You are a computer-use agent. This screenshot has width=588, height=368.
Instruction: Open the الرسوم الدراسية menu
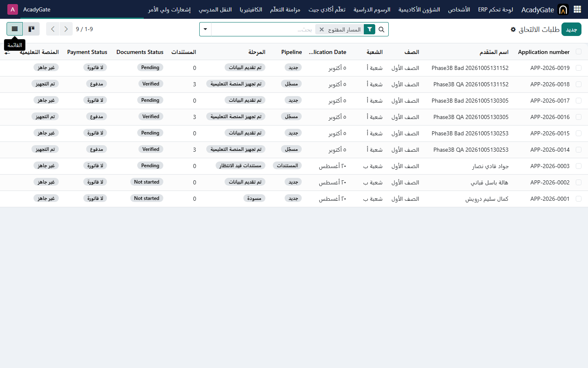(372, 9)
